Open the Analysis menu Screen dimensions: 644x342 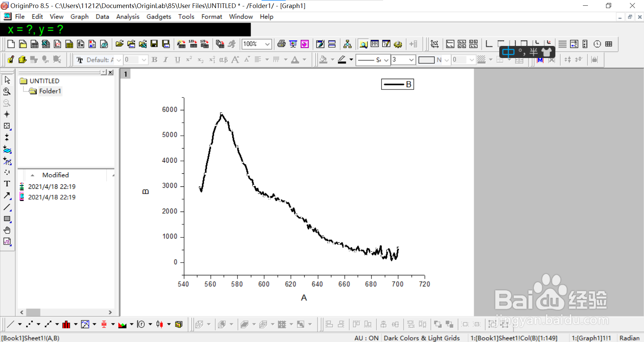128,17
